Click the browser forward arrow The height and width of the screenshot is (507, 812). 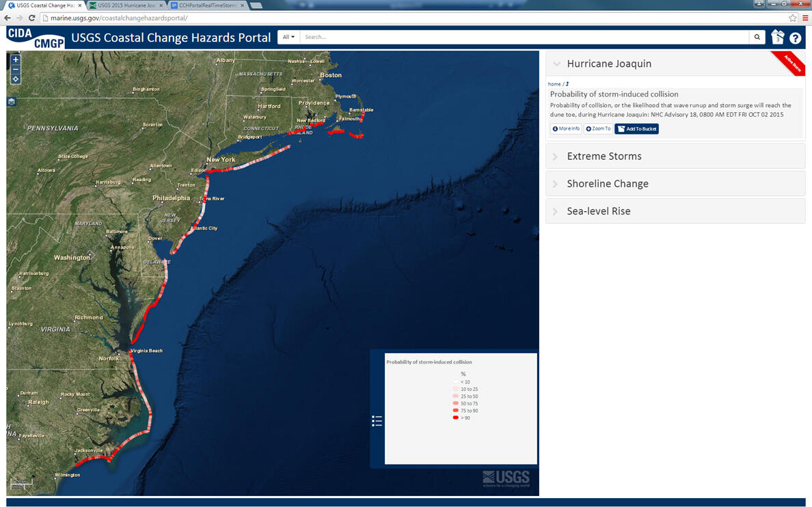(20, 18)
